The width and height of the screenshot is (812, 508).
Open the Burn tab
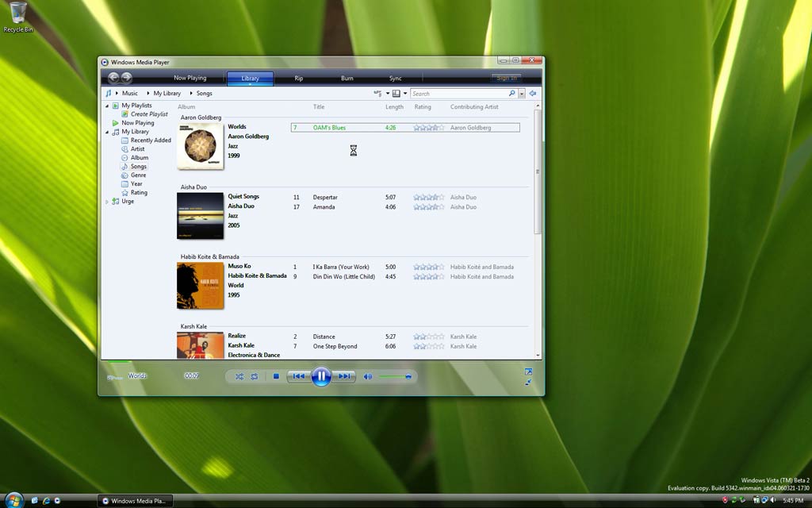pos(347,78)
